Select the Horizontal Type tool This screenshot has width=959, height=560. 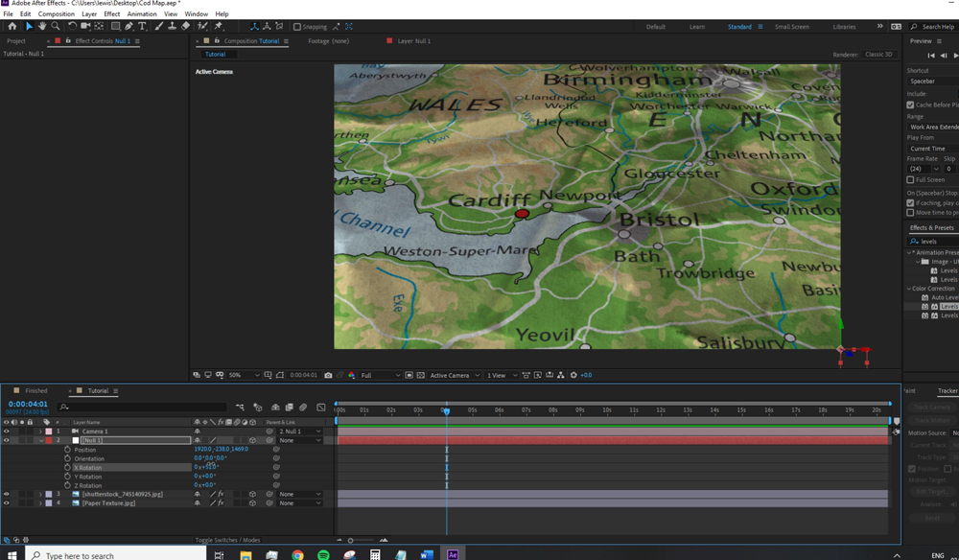coord(142,26)
